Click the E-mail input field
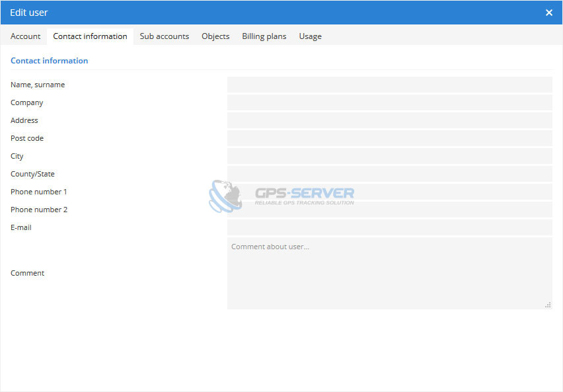Viewport: 563px width, 392px height. (x=389, y=227)
